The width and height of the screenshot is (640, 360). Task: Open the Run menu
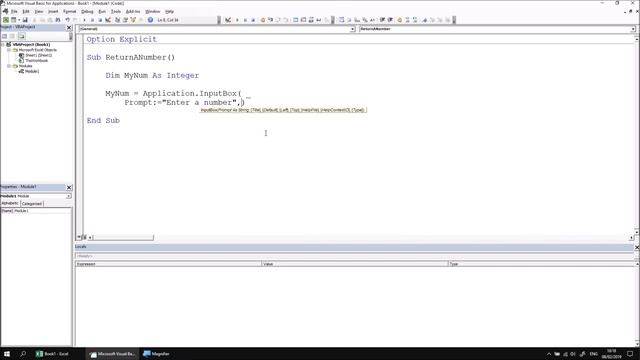[x=102, y=11]
